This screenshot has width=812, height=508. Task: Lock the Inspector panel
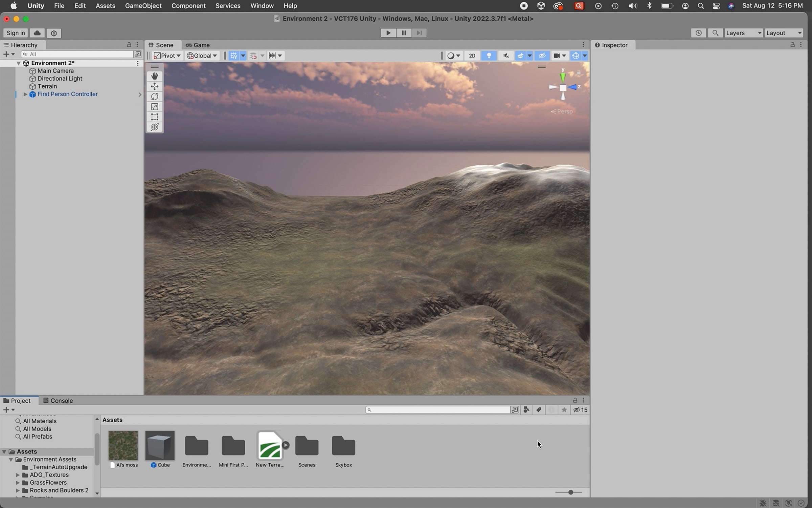[x=792, y=45]
